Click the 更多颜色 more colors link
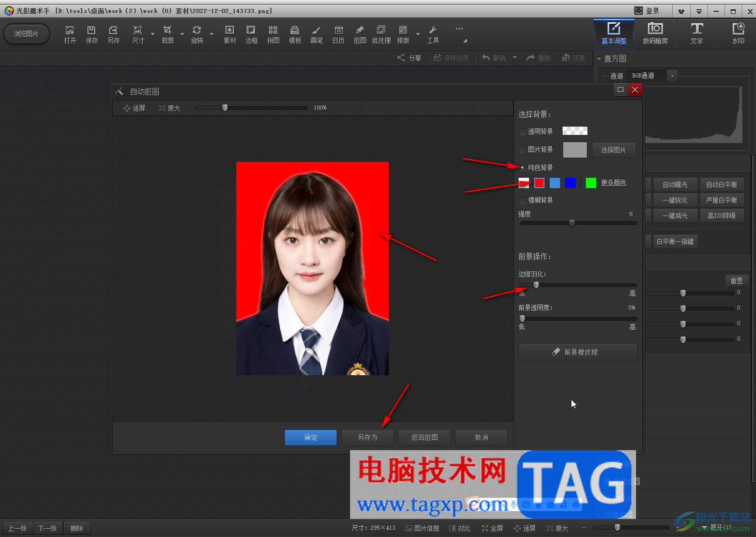This screenshot has height=537, width=756. click(x=613, y=182)
